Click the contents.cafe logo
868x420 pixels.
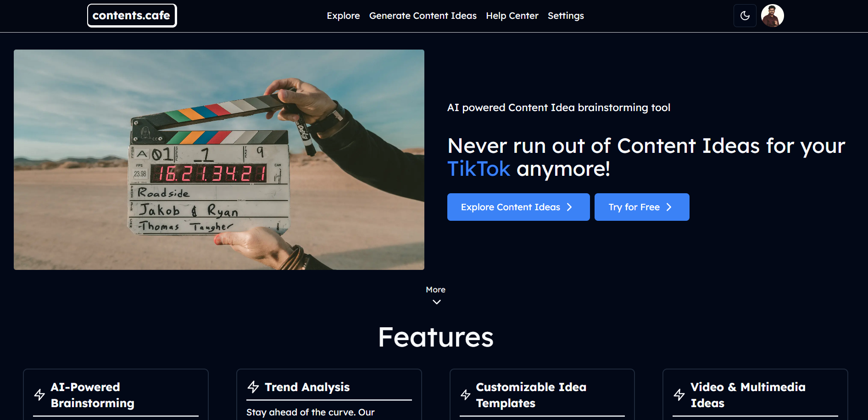132,16
